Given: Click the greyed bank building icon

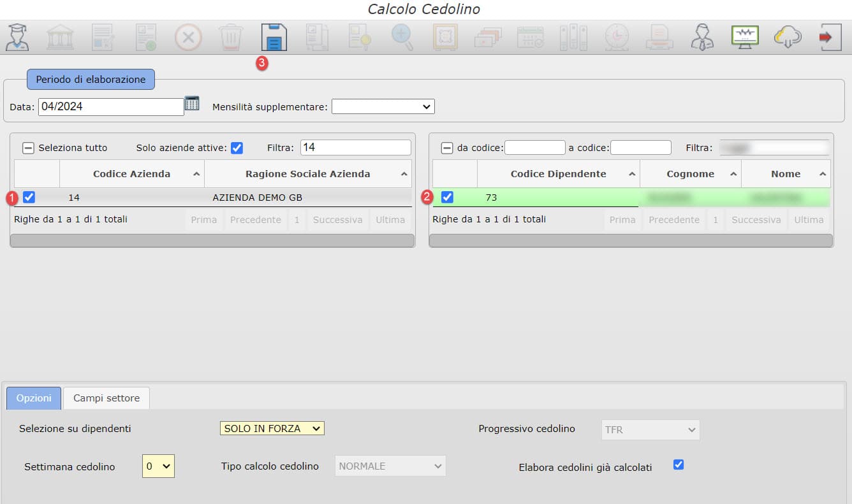Looking at the screenshot, I should [60, 37].
